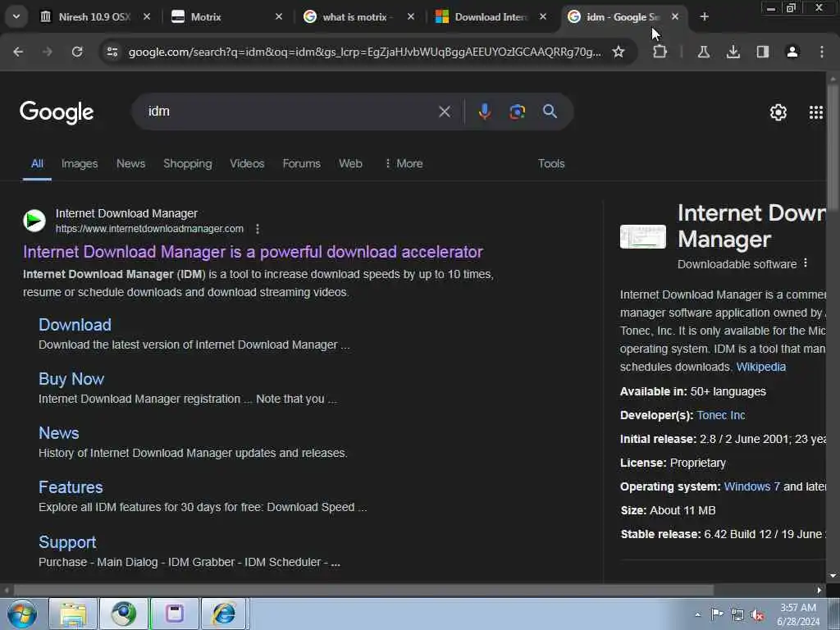This screenshot has height=630, width=840.
Task: Open the Wikipedia link in knowledge panel
Action: 760,367
